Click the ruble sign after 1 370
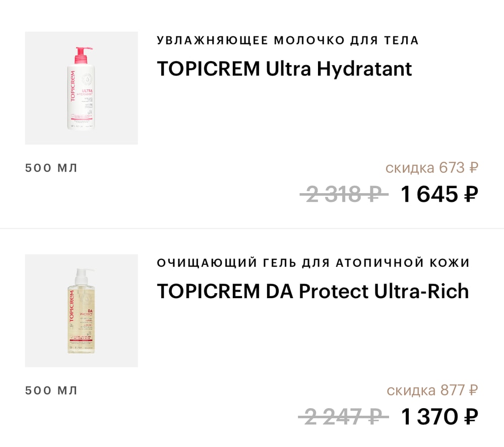Screen dimensions: 504x447 point(470,417)
